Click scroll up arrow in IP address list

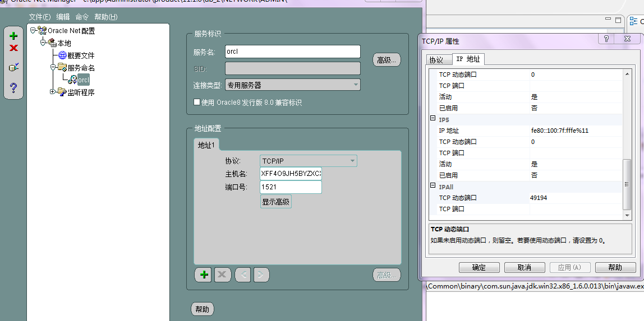627,74
